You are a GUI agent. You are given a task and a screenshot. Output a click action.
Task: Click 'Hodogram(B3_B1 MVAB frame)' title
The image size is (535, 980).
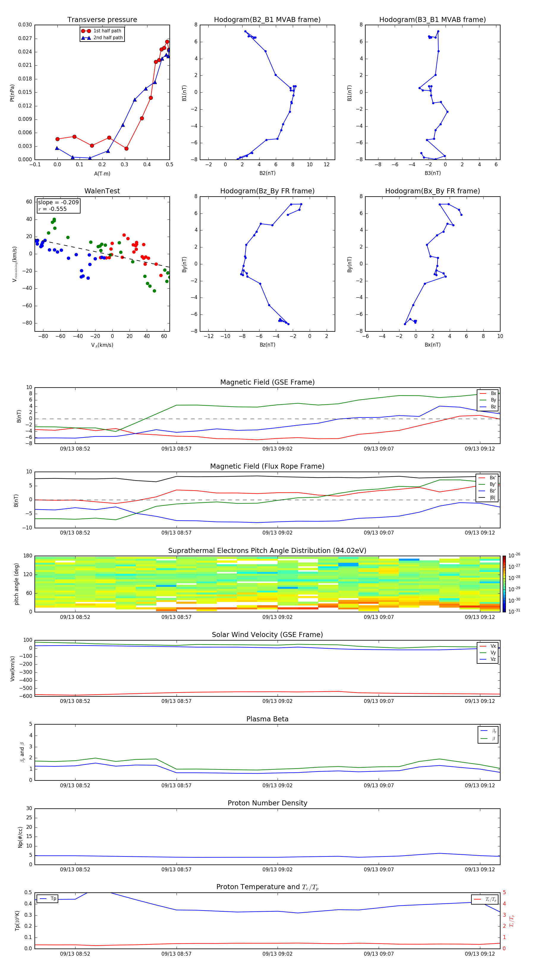432,20
